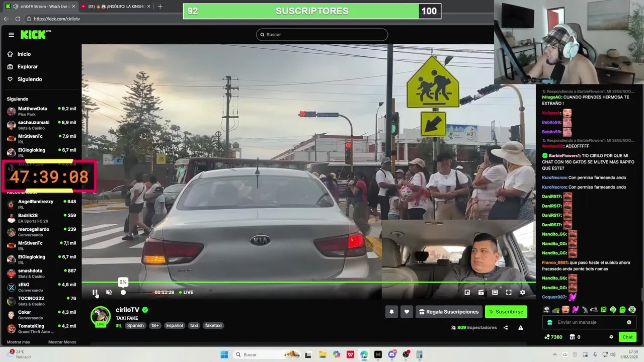Open the Windows Start menu
The image size is (644, 362).
point(224,354)
